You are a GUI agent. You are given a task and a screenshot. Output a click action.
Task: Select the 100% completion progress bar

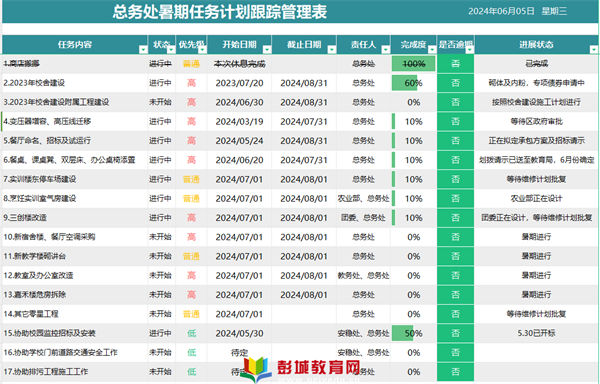[x=413, y=63]
